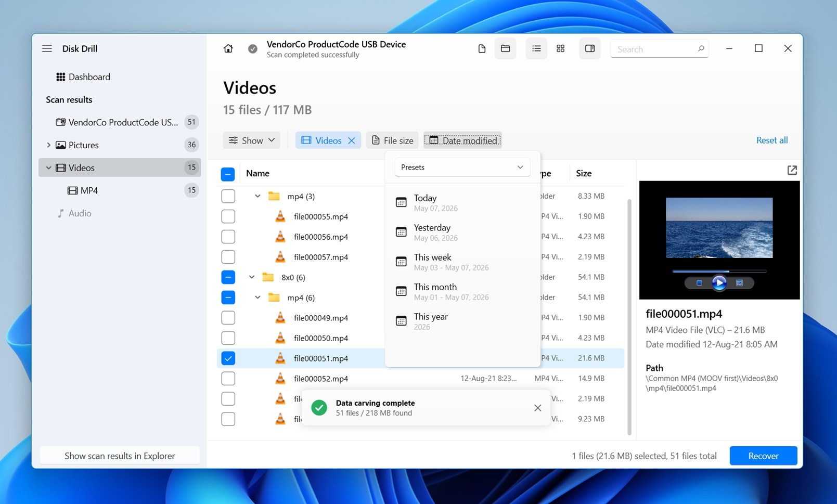Viewport: 837px width, 504px height.
Task: Check the box for file000056.mp4
Action: (x=228, y=237)
